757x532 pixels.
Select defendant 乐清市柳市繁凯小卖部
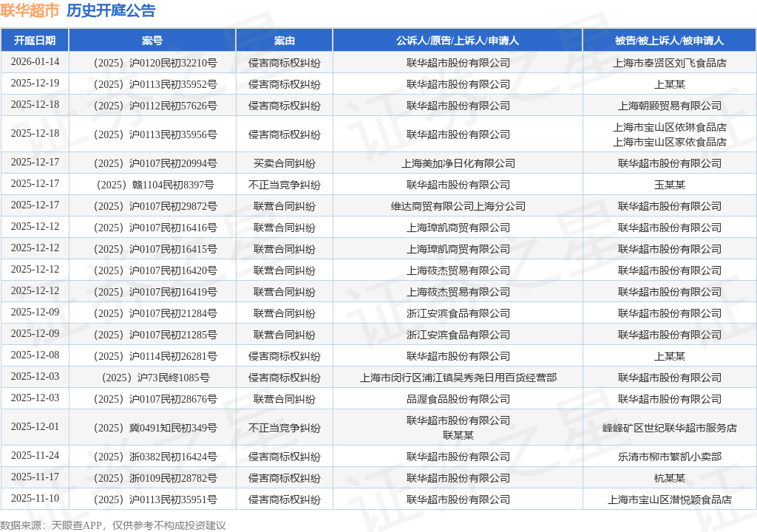pyautogui.click(x=670, y=457)
